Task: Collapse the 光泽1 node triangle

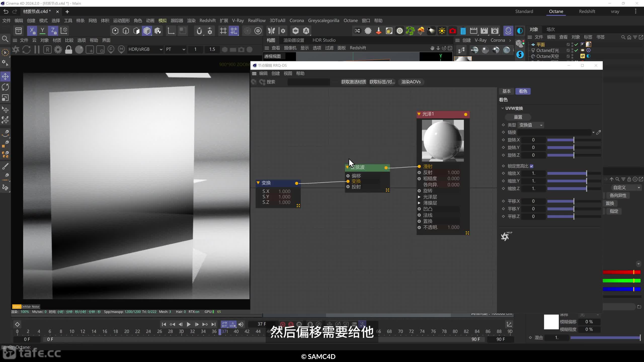Action: point(419,114)
